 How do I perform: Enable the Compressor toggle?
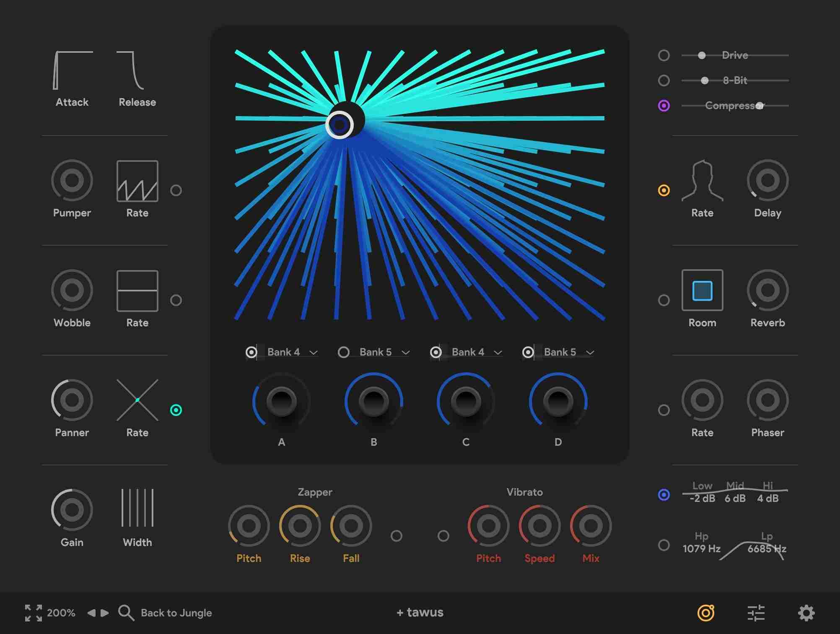[x=664, y=106]
